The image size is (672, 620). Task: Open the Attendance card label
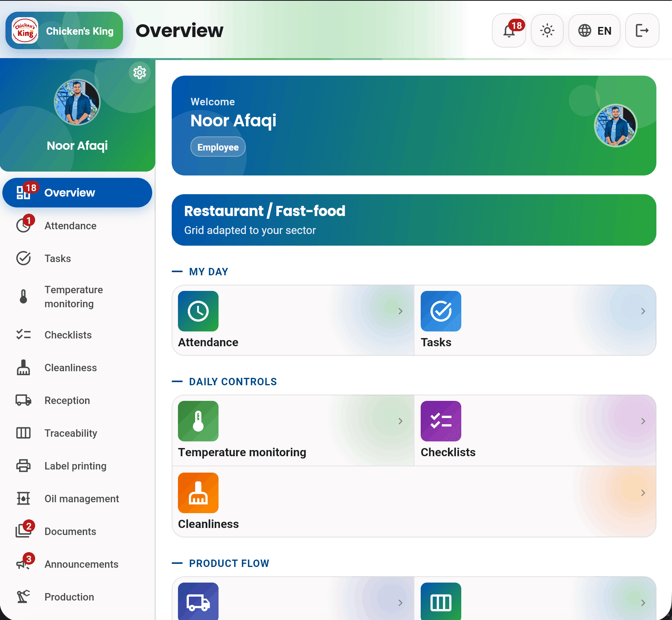point(208,342)
